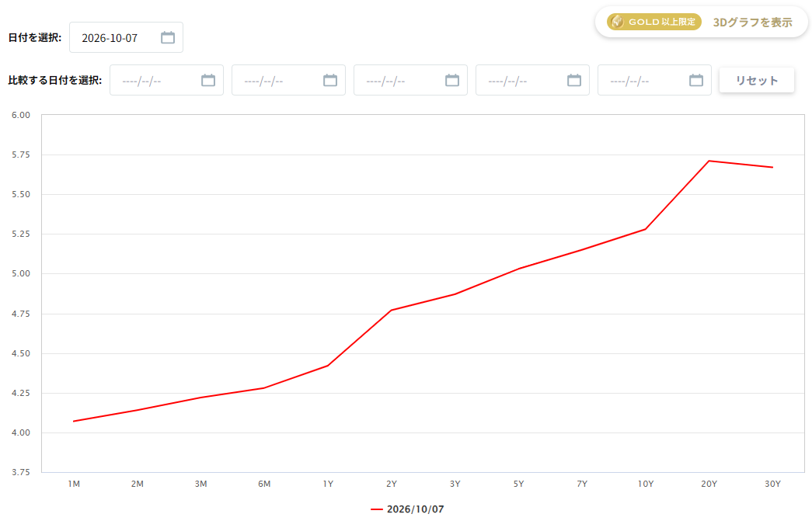Click the 4.00 value on the y-axis

tap(21, 432)
